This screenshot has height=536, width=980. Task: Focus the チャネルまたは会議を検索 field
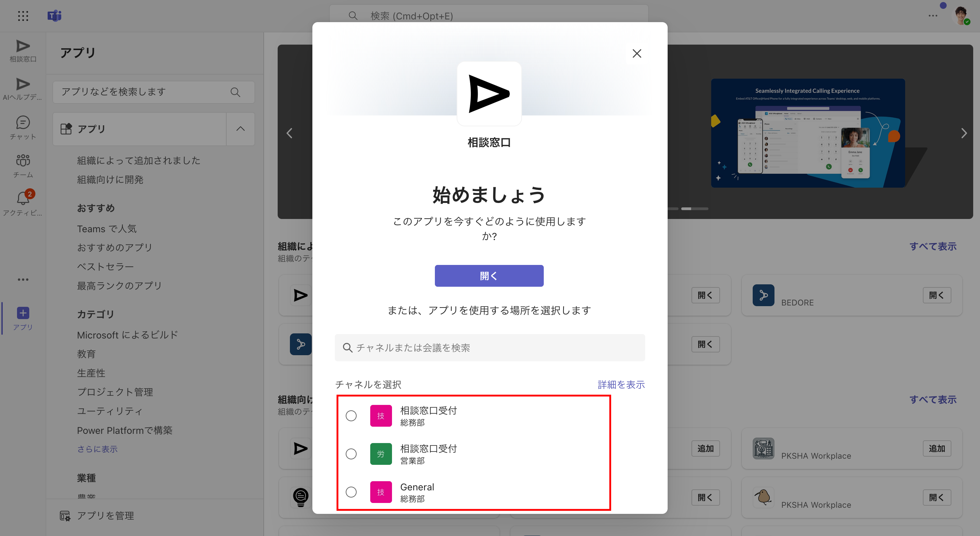(x=490, y=348)
